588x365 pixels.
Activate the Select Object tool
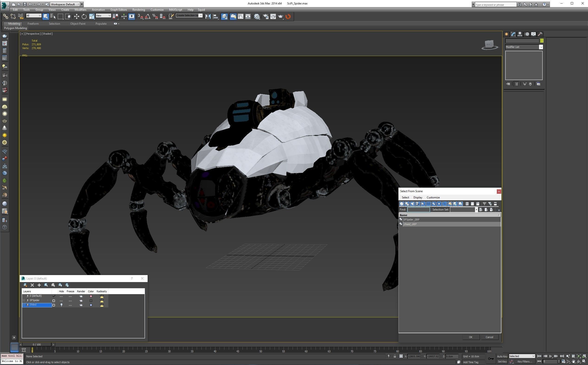(x=45, y=16)
